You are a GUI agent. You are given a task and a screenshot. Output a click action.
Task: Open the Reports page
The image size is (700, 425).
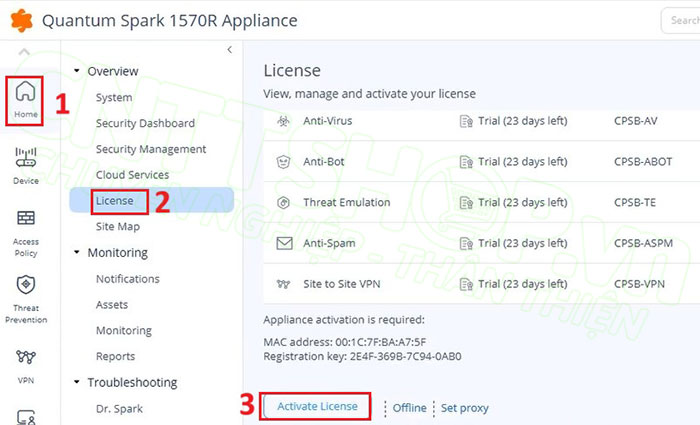tap(115, 357)
